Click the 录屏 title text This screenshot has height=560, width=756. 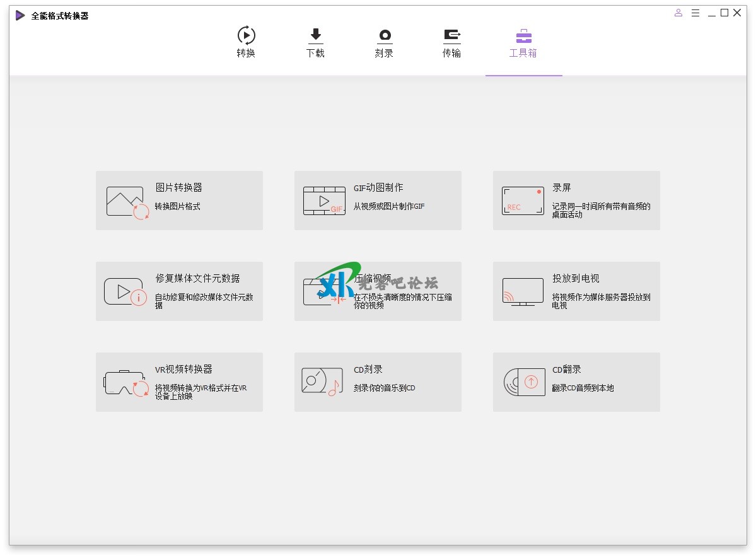coord(561,188)
